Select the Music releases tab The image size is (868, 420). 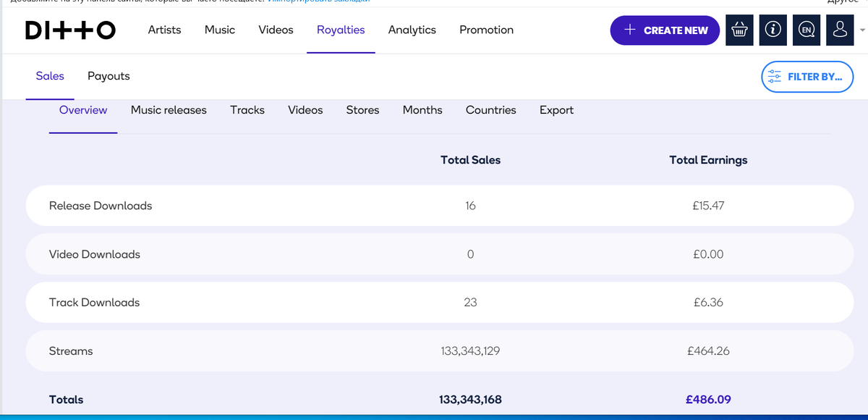click(x=169, y=110)
